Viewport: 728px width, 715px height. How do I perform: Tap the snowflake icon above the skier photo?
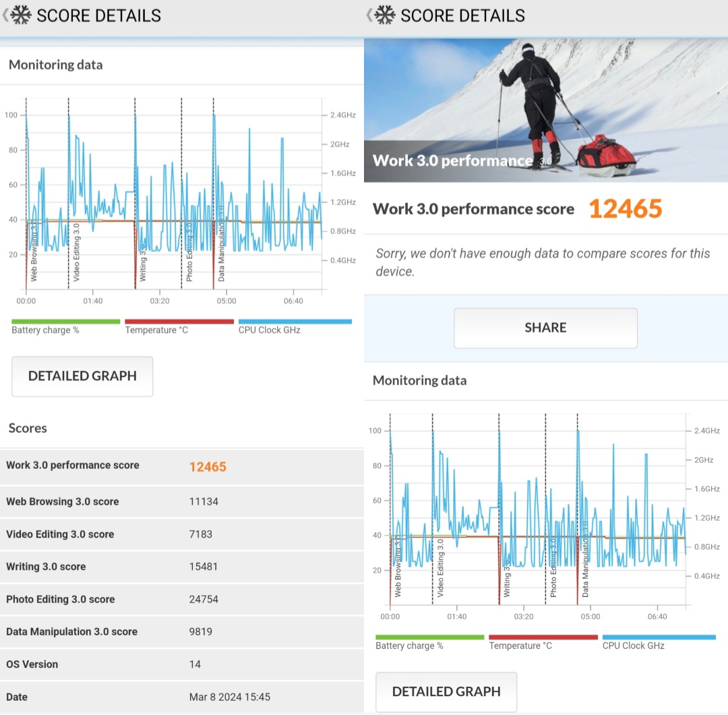(385, 16)
